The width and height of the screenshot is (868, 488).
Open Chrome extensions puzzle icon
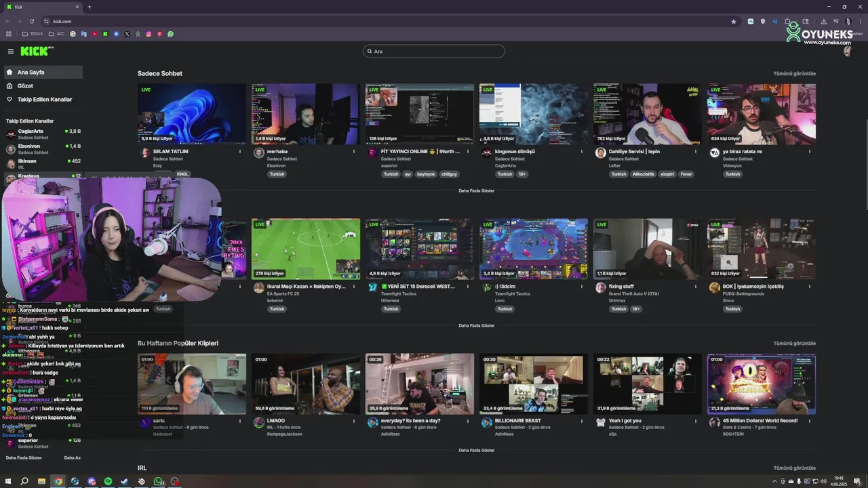pyautogui.click(x=787, y=21)
